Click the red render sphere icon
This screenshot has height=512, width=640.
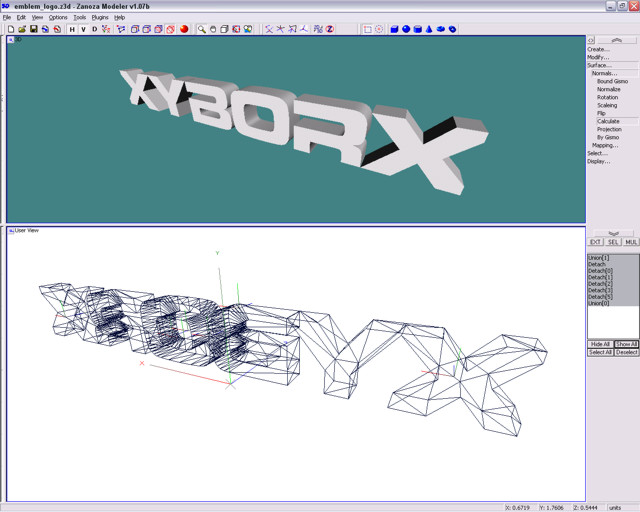click(x=184, y=29)
